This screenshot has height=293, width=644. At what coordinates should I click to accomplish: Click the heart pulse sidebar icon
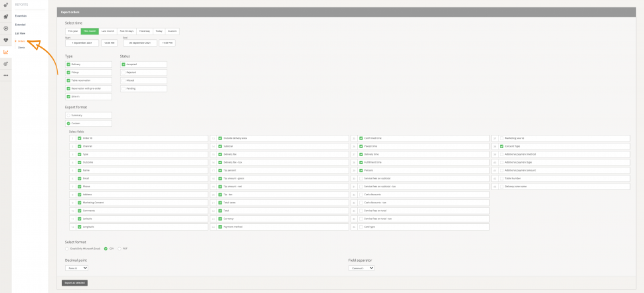[x=6, y=40]
